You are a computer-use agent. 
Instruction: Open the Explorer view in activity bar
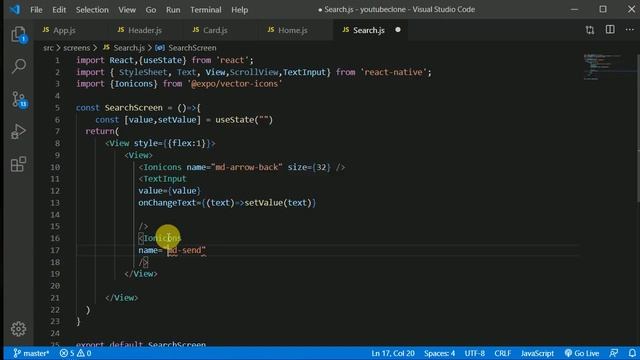[18, 35]
